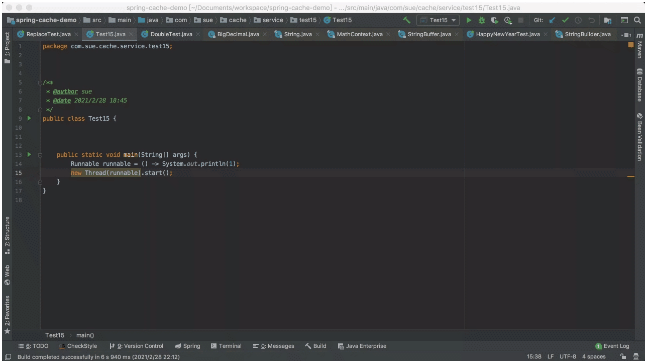The width and height of the screenshot is (645, 361).
Task: Open the Spring tool window
Action: click(188, 346)
